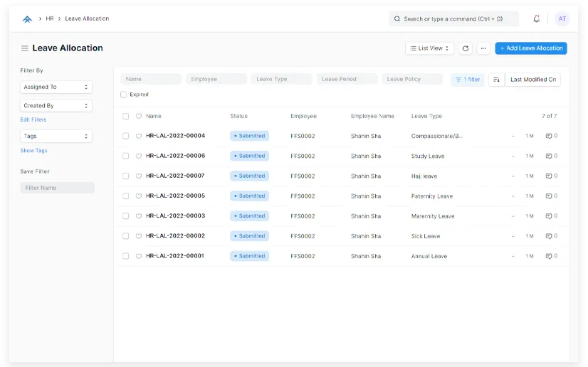Tick the select-all header checkbox
Image resolution: width=588 pixels, height=367 pixels.
(x=126, y=116)
